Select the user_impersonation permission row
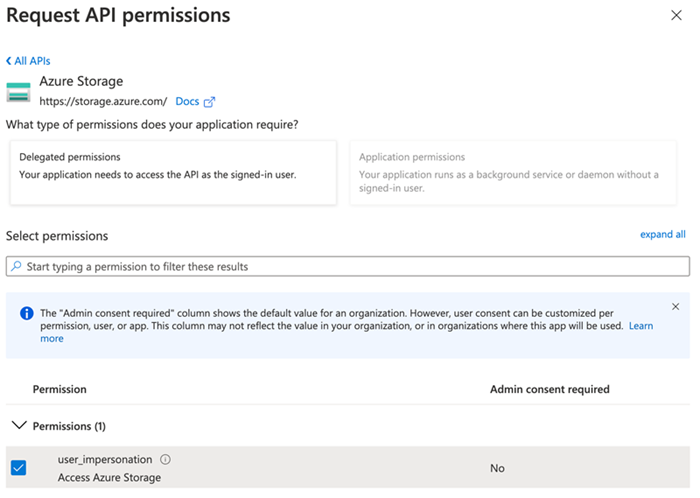700x498 pixels. [300, 467]
